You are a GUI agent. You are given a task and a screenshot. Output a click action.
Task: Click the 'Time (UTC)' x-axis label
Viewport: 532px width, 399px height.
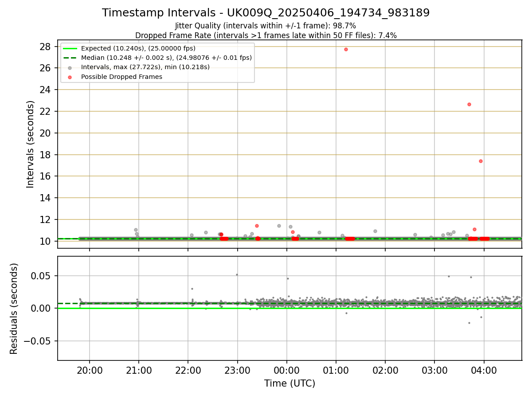pos(289,383)
